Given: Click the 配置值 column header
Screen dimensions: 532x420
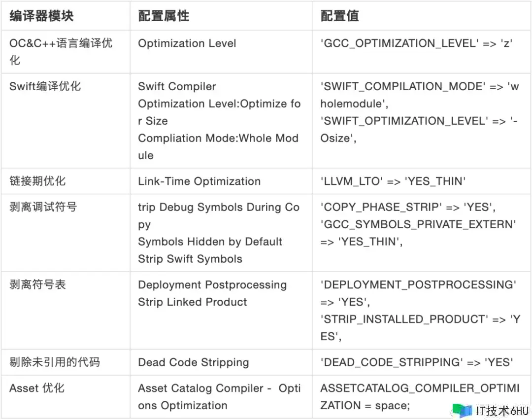Looking at the screenshot, I should (339, 16).
